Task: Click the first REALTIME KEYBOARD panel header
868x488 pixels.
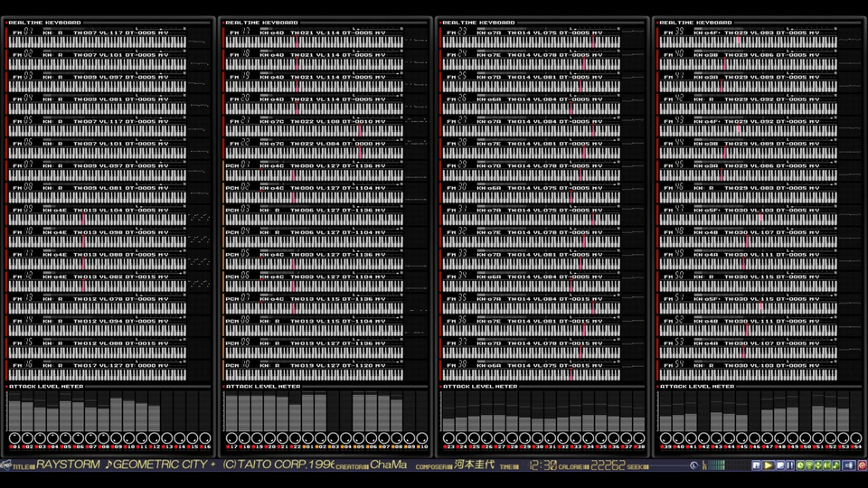Action: point(44,23)
